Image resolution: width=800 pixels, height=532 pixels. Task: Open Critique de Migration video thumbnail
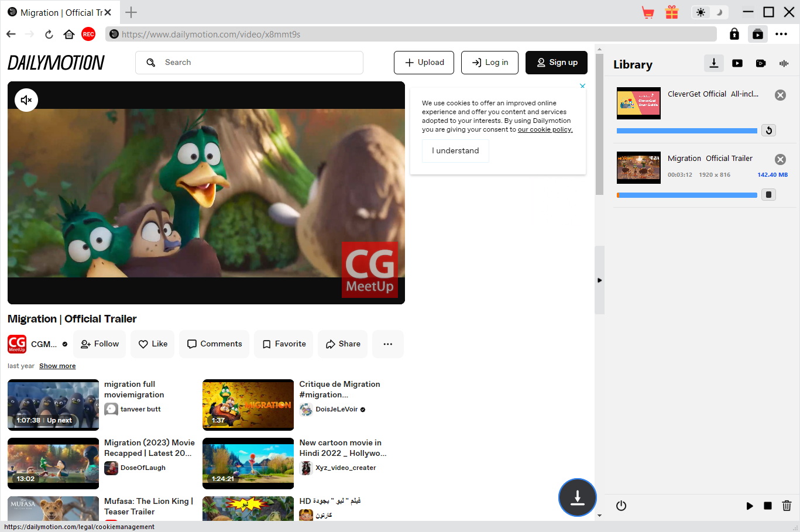pos(248,405)
